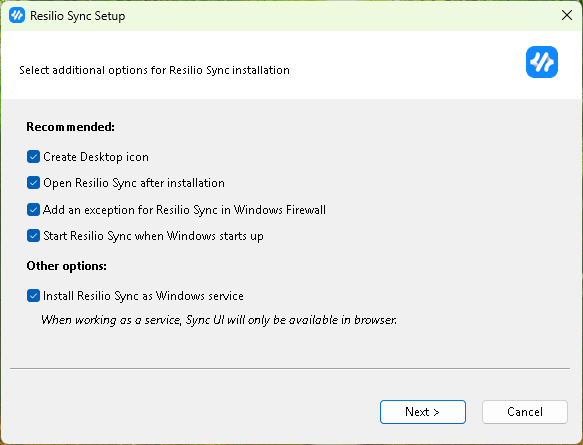
Task: Click the 'Create Desktop icon' label text
Action: click(96, 157)
